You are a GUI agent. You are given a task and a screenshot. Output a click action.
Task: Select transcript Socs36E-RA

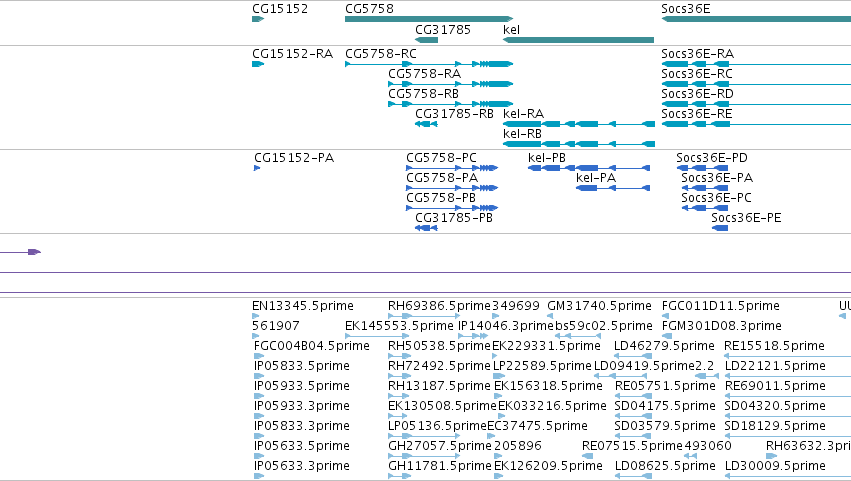(697, 54)
